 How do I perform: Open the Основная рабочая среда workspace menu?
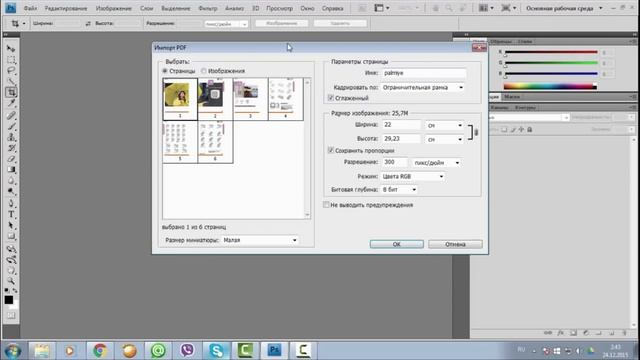point(564,8)
